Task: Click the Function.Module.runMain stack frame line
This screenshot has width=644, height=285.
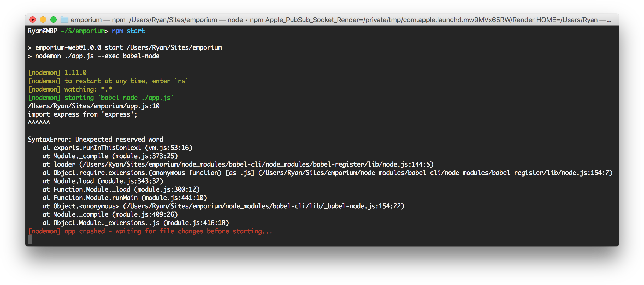Action: [124, 198]
